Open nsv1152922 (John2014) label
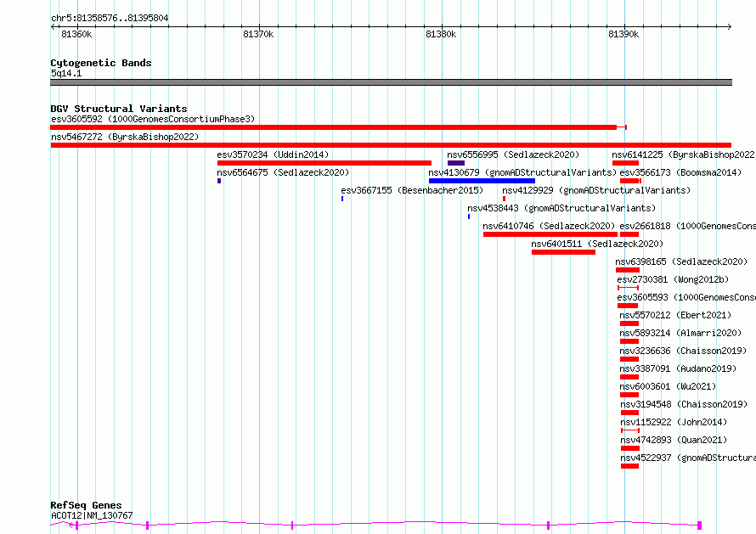Screen dimensions: 756x534 674,422
